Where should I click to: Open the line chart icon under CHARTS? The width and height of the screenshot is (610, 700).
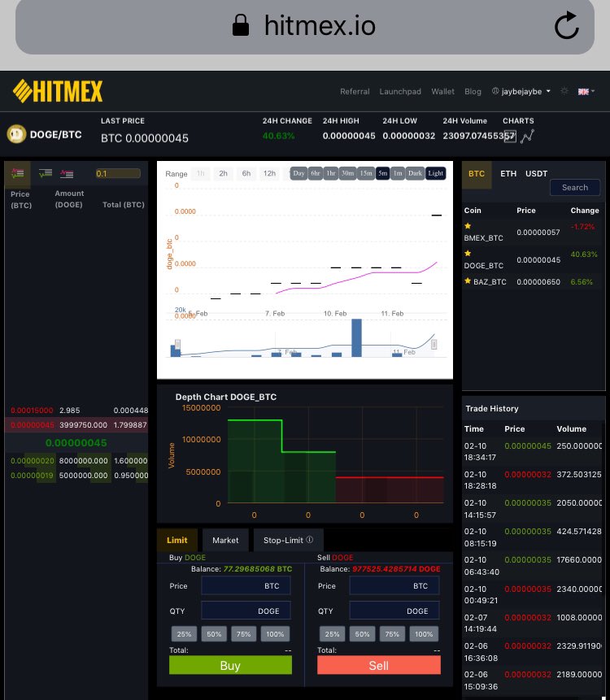[x=527, y=136]
